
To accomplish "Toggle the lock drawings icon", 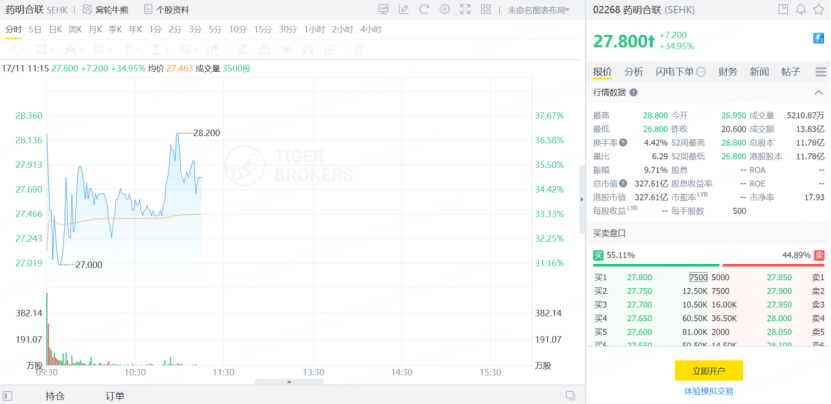I will pyautogui.click(x=264, y=49).
